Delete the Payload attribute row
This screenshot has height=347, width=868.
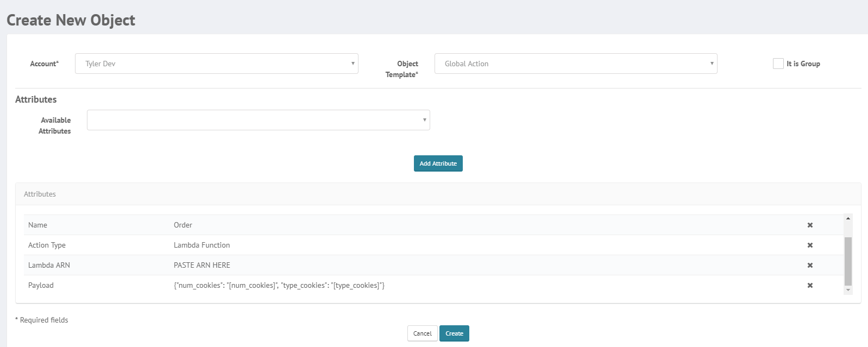tap(810, 285)
